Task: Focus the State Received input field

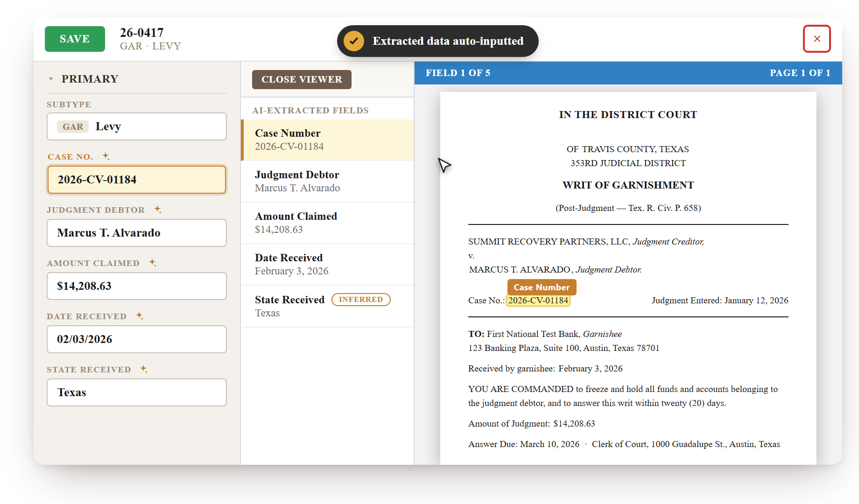Action: (137, 392)
